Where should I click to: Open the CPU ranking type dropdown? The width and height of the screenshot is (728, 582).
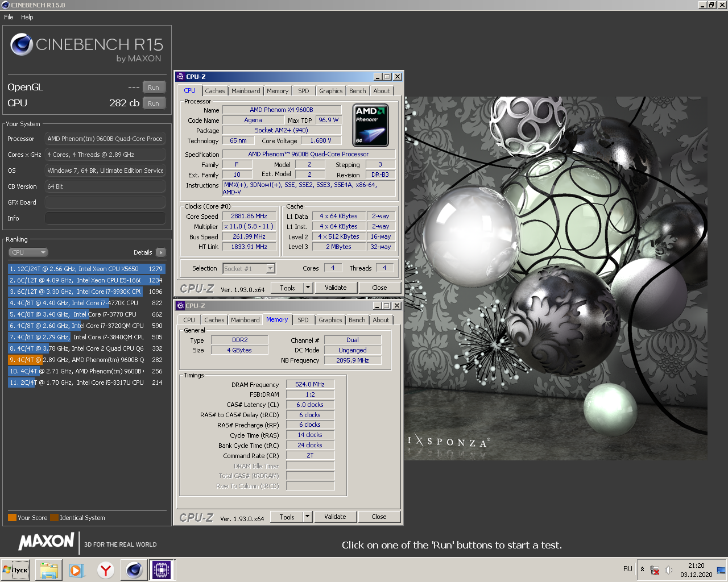tap(28, 252)
